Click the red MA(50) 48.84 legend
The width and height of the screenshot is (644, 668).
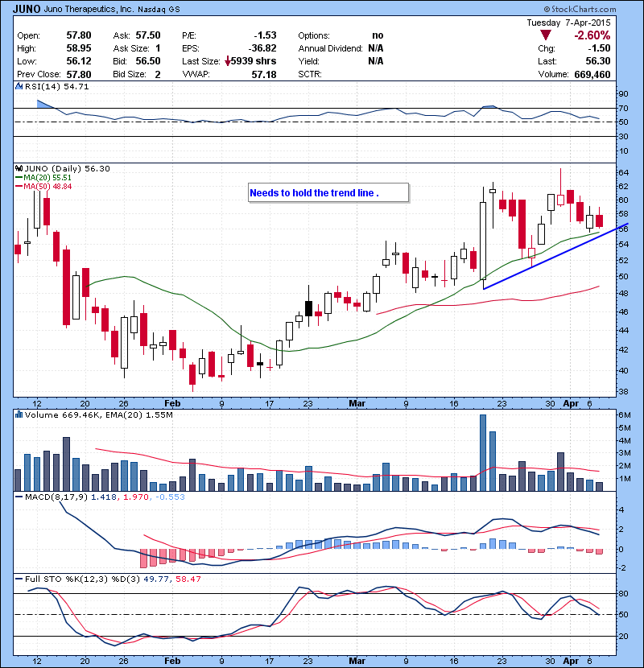(x=43, y=187)
